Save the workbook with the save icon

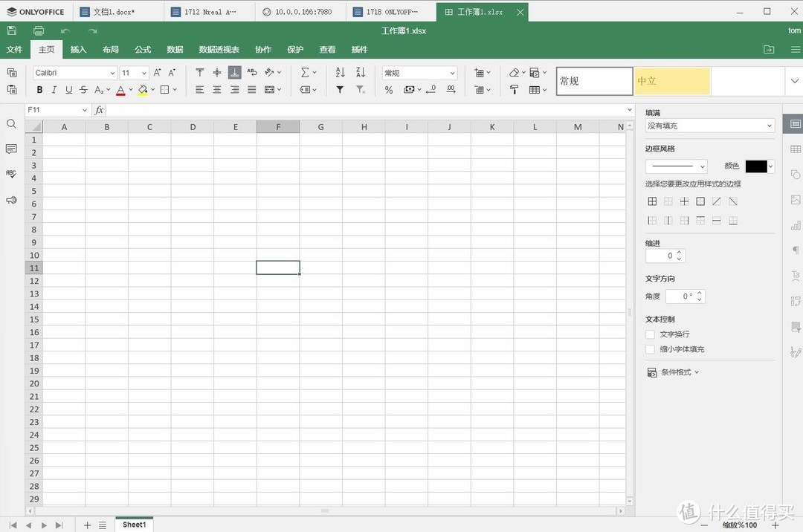(12, 30)
